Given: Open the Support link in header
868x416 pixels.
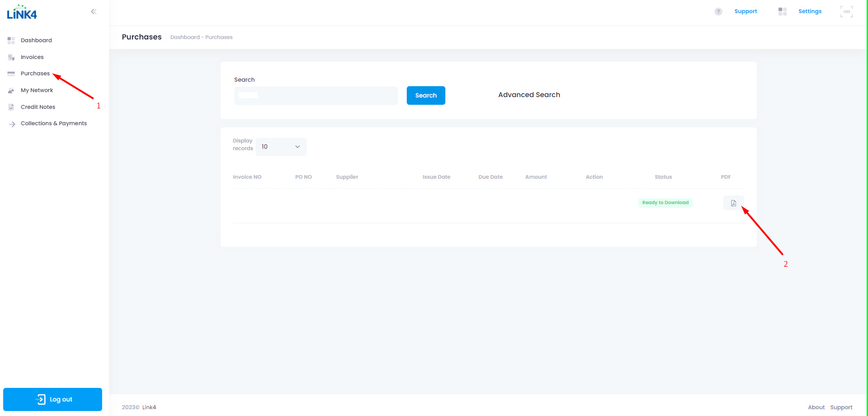Looking at the screenshot, I should pyautogui.click(x=746, y=11).
